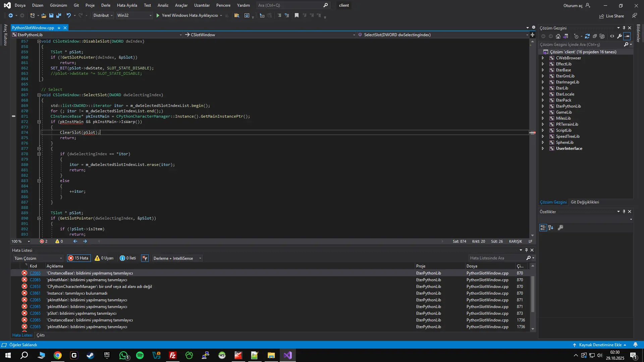Click the home icon in Çözüm Gezgini
Image resolution: width=644 pixels, height=362 pixels.
(558, 36)
